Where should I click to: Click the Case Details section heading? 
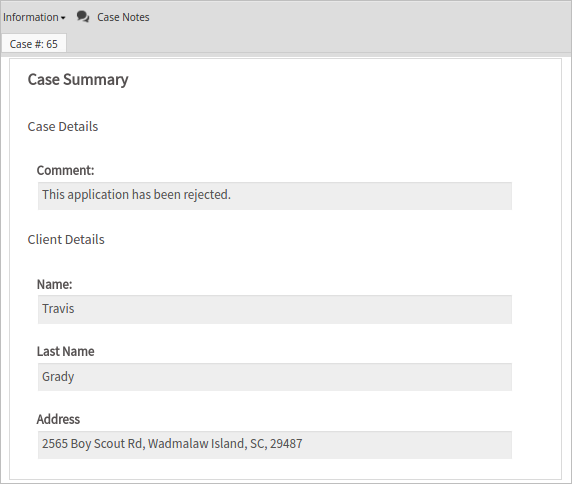pyautogui.click(x=63, y=127)
